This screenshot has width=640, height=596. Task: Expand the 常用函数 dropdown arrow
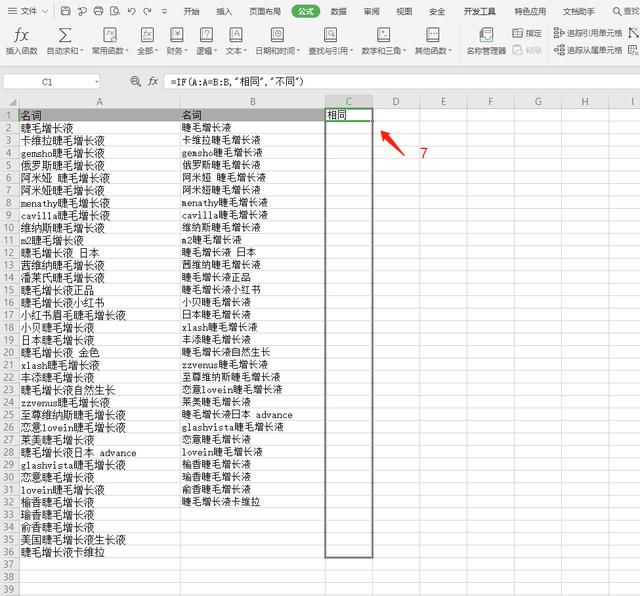[x=127, y=51]
